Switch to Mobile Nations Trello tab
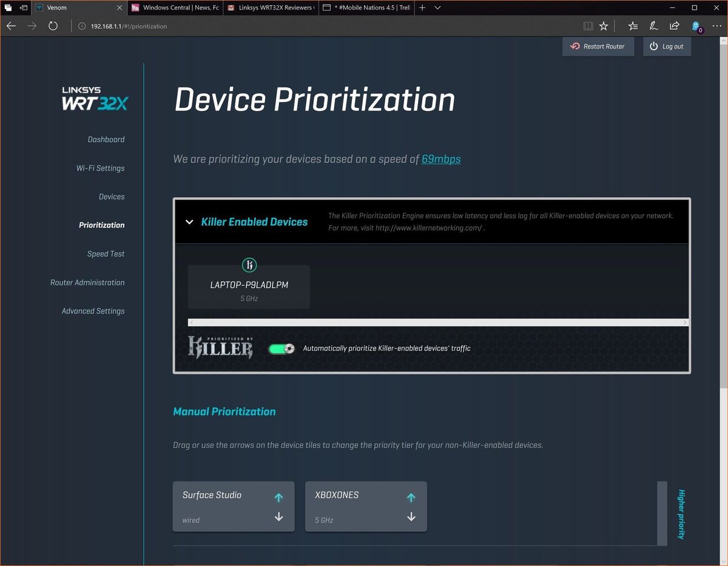728x566 pixels. (366, 8)
